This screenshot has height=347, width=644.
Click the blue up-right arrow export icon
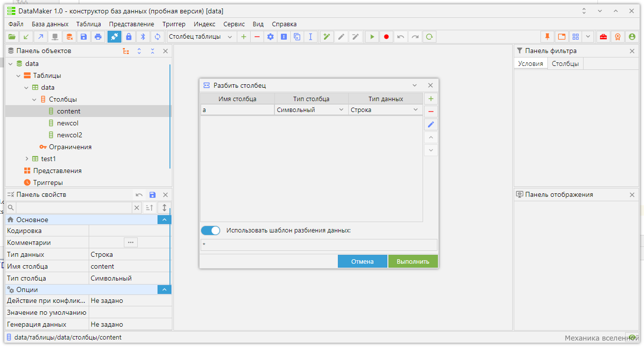(41, 37)
